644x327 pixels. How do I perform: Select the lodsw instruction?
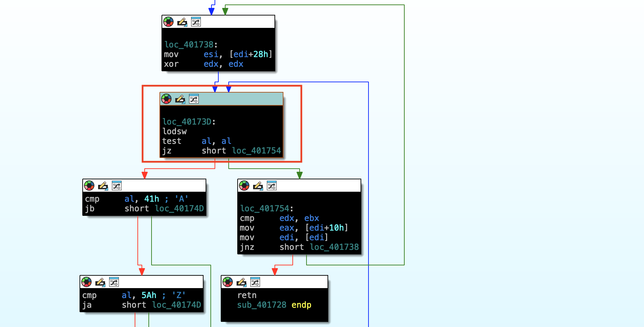coord(175,131)
